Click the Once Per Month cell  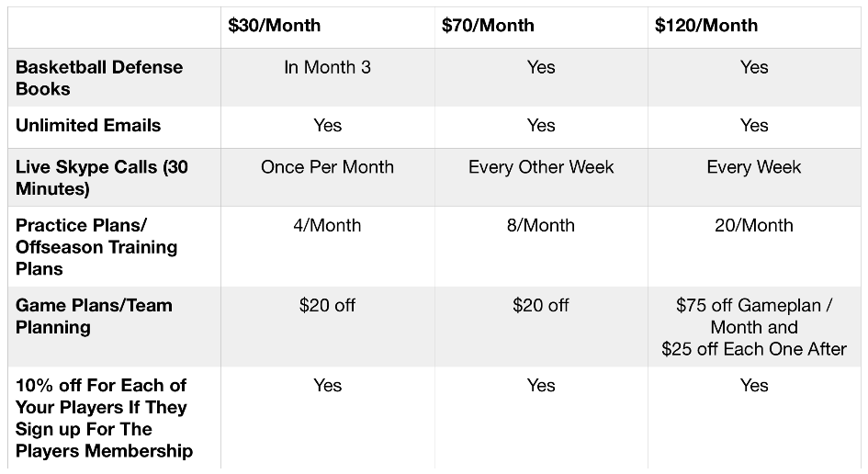click(x=327, y=167)
